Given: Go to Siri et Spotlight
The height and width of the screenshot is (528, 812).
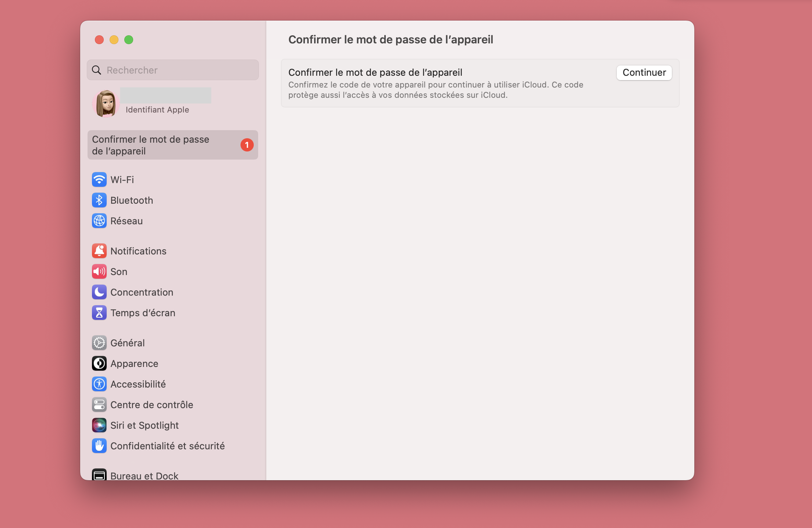Looking at the screenshot, I should pos(144,425).
